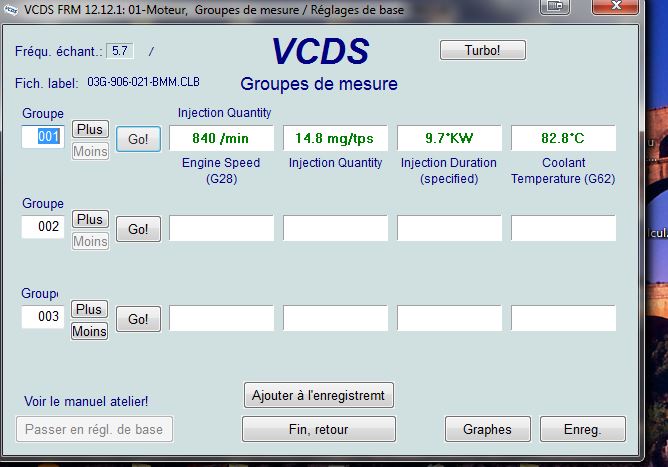The height and width of the screenshot is (467, 668).
Task: Click the Engine Speed (G28) label
Action: (x=221, y=170)
